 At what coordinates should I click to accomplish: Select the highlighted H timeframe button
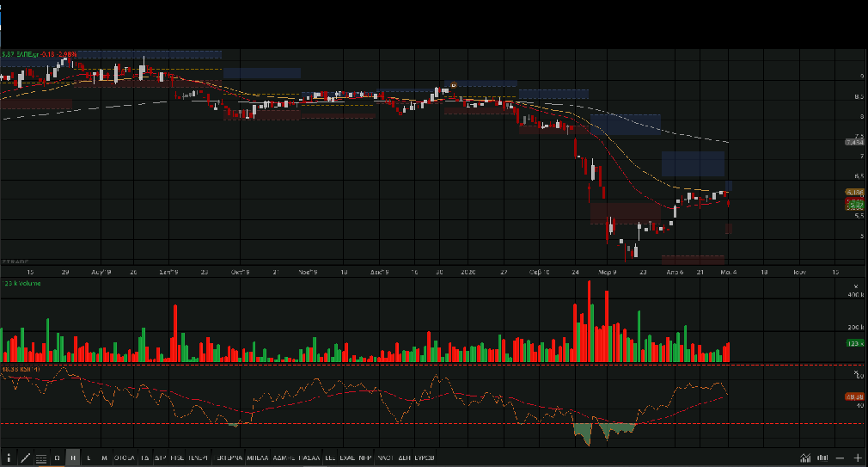tap(73, 458)
